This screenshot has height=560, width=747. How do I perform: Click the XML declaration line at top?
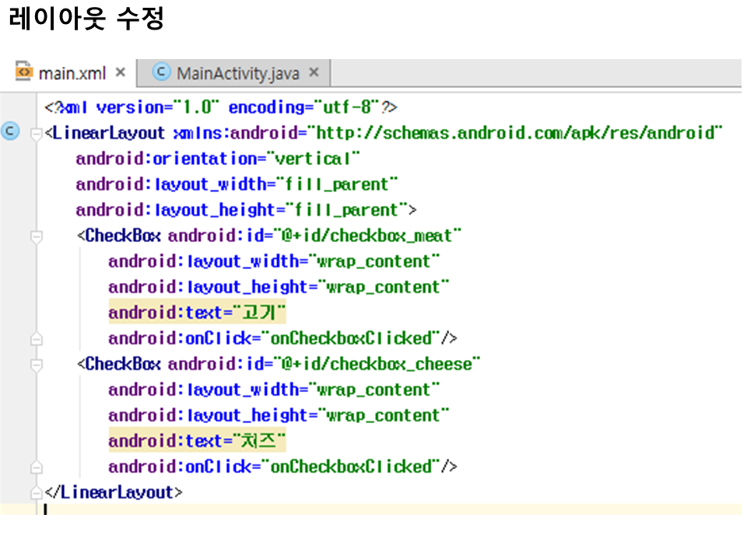pyautogui.click(x=222, y=107)
